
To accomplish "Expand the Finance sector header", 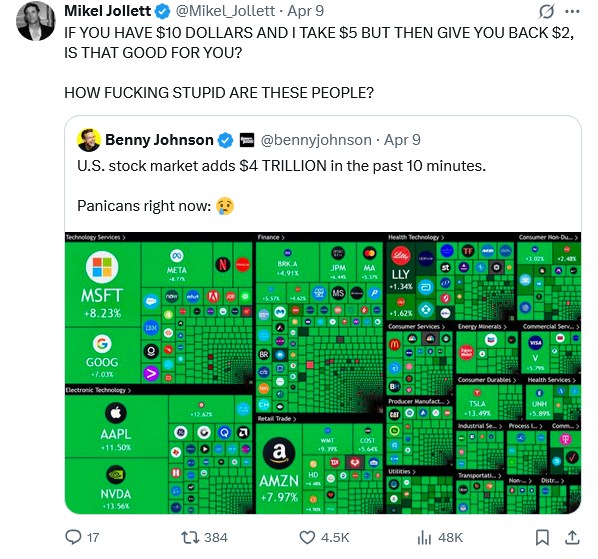I will (x=271, y=237).
